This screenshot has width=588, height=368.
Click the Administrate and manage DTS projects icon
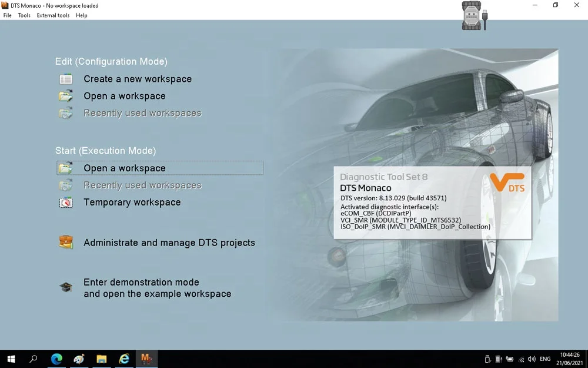coord(65,242)
